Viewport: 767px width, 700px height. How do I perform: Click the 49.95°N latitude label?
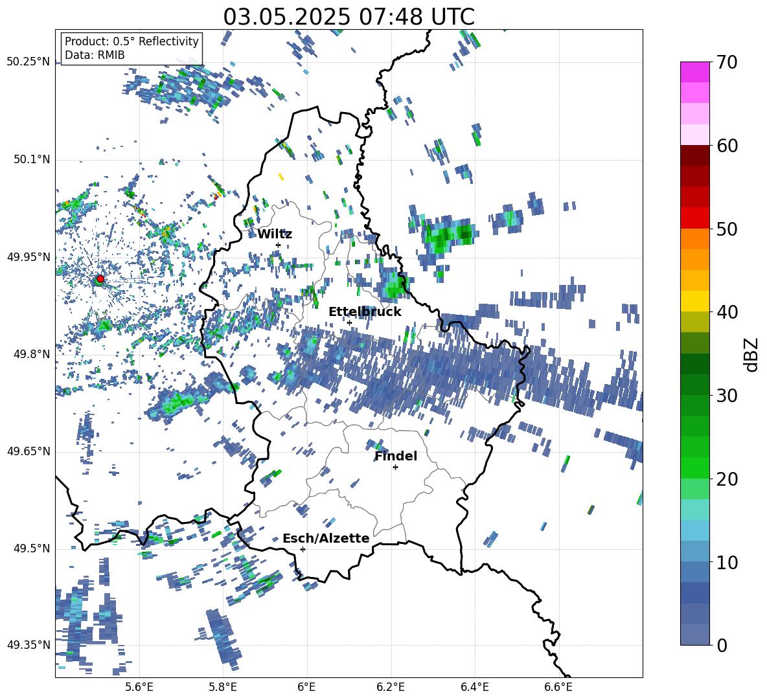coord(29,257)
